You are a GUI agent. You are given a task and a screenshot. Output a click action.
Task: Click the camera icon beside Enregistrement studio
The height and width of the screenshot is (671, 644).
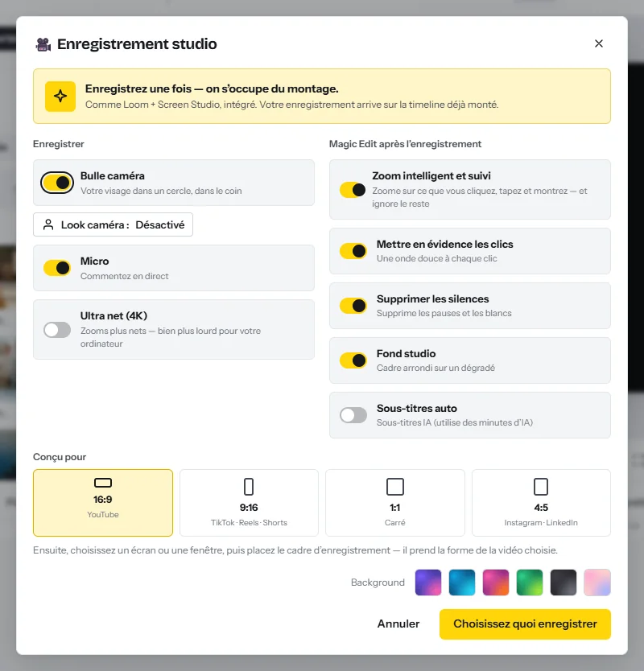[x=43, y=44]
